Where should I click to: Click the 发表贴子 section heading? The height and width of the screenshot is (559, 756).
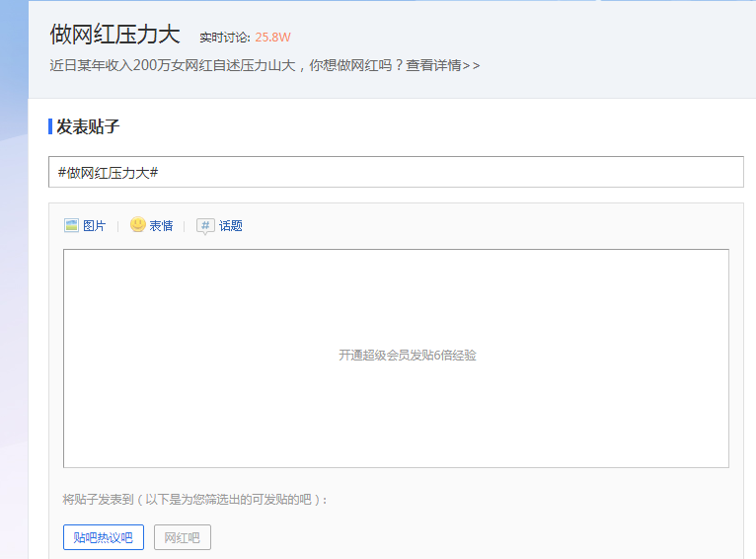click(88, 126)
